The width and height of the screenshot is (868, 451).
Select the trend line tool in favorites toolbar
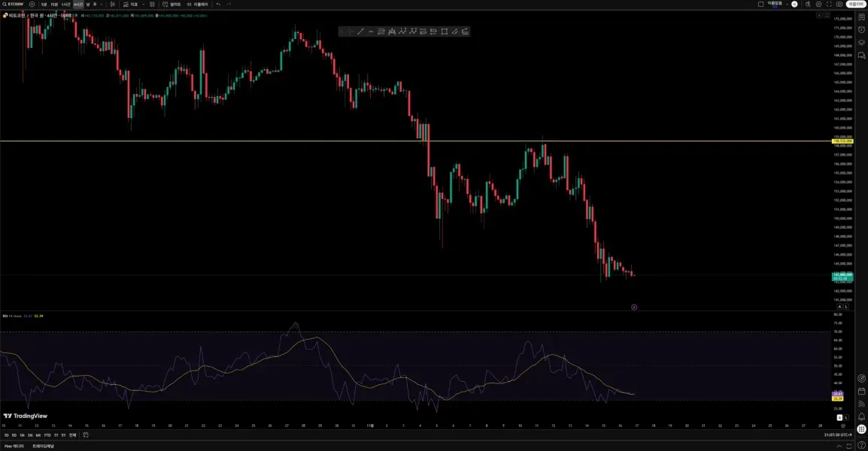pos(360,32)
